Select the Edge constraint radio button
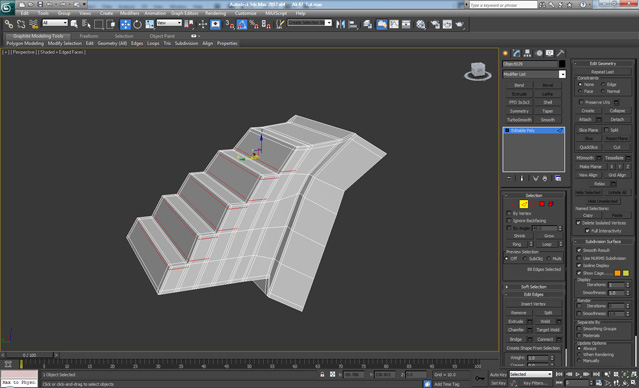The width and height of the screenshot is (639, 388). [x=603, y=84]
